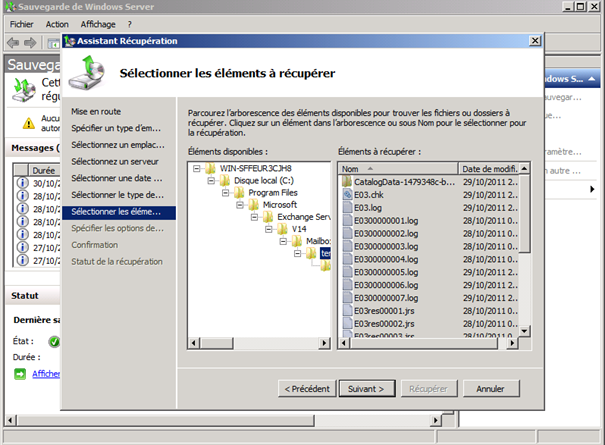Click the E0300000001.log file icon
605x445 pixels.
(347, 220)
